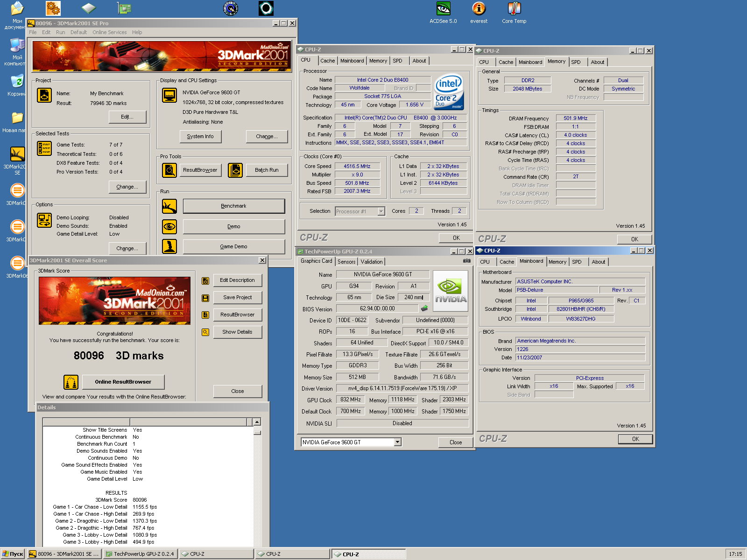
Task: Click the Benchmark run icon
Action: click(x=169, y=206)
